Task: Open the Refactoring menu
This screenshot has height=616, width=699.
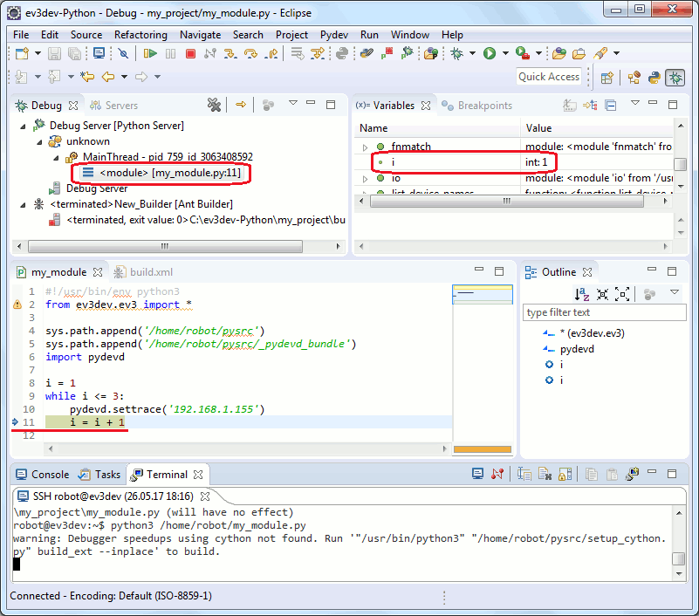Action: (x=140, y=35)
